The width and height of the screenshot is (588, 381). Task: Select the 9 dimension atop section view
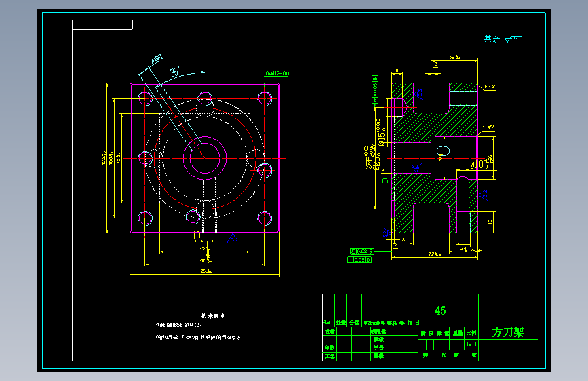(x=397, y=71)
